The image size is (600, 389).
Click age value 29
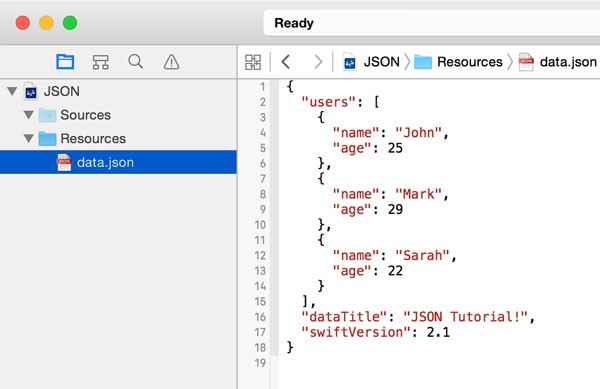tap(395, 210)
